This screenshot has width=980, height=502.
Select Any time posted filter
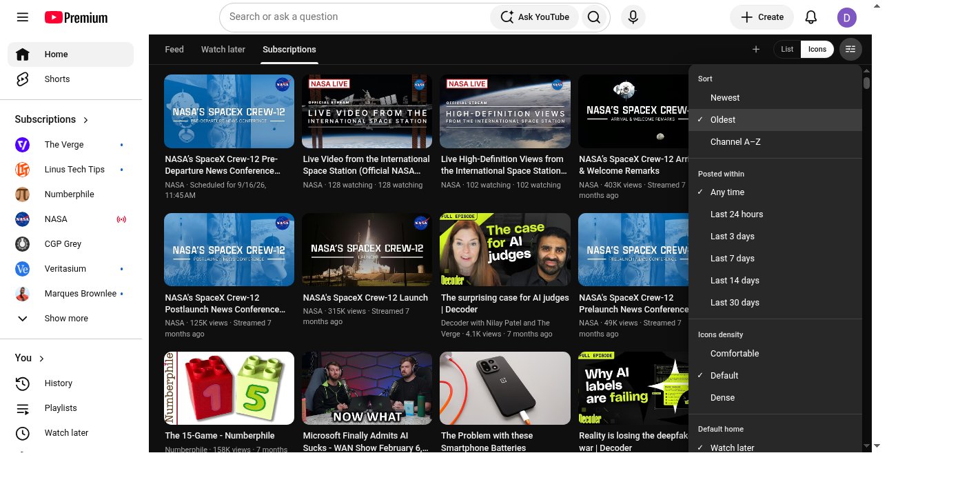(x=775, y=192)
